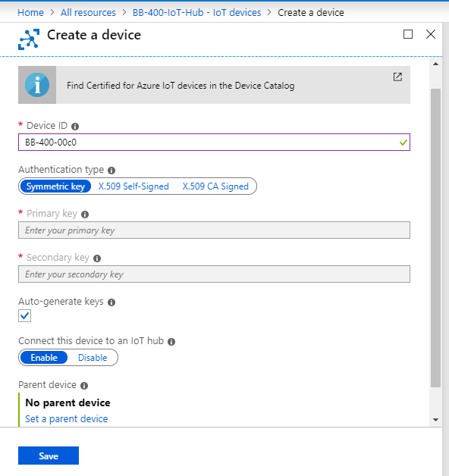This screenshot has width=449, height=476.
Task: Maximize the Create a device blade
Action: 408,34
